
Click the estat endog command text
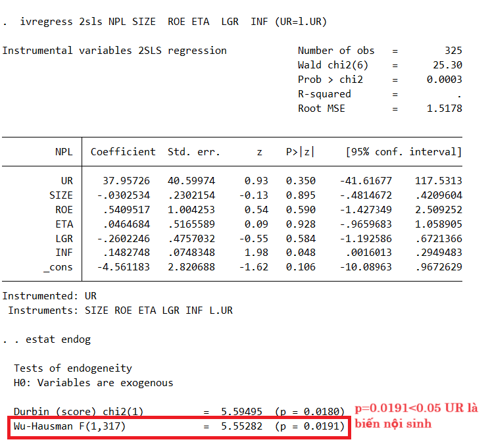(58, 339)
